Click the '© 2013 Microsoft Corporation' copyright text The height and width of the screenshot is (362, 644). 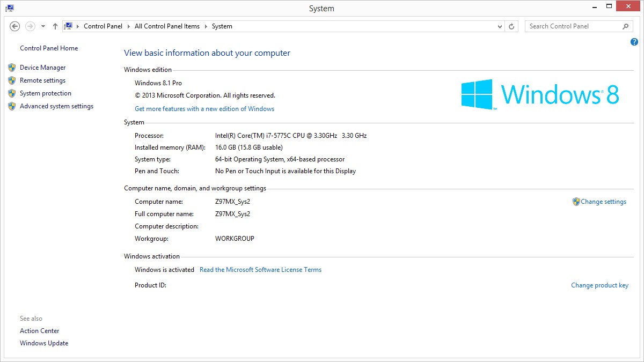205,95
